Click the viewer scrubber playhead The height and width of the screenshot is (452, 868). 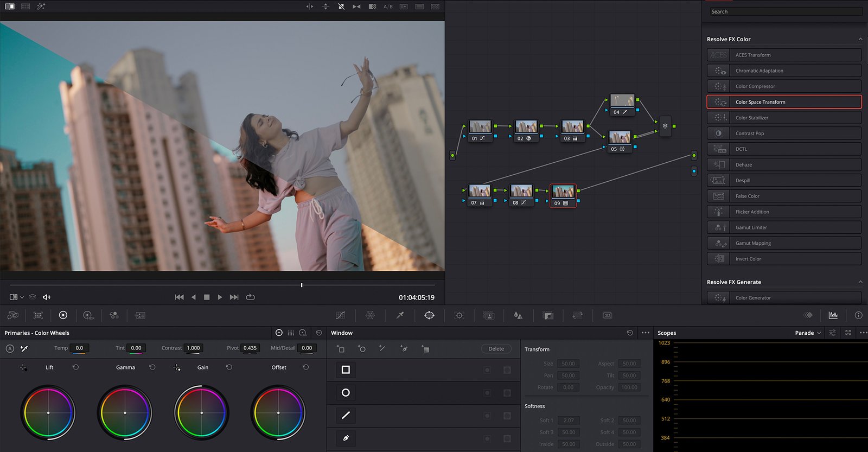302,285
